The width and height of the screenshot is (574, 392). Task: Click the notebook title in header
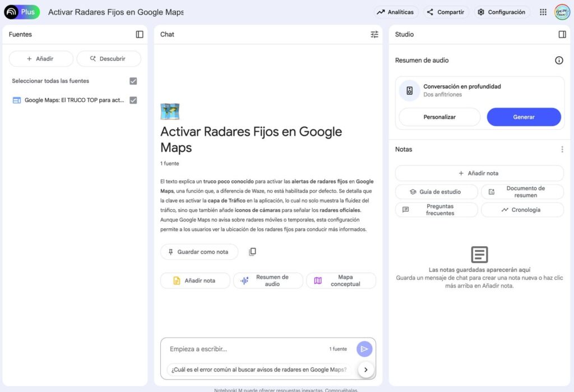point(116,12)
